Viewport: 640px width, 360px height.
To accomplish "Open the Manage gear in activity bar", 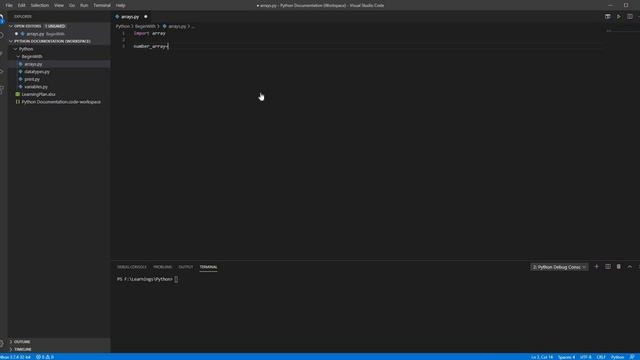I will click(x=2, y=344).
